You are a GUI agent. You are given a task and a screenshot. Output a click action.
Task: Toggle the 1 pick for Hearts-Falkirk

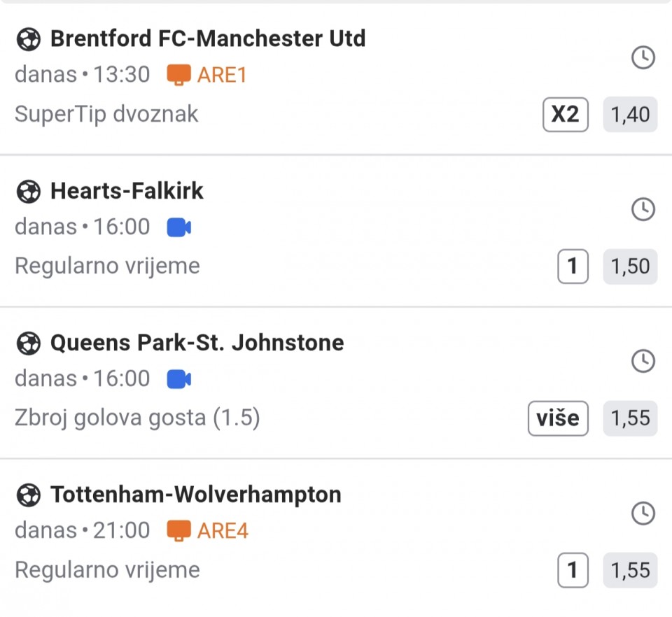(x=572, y=267)
